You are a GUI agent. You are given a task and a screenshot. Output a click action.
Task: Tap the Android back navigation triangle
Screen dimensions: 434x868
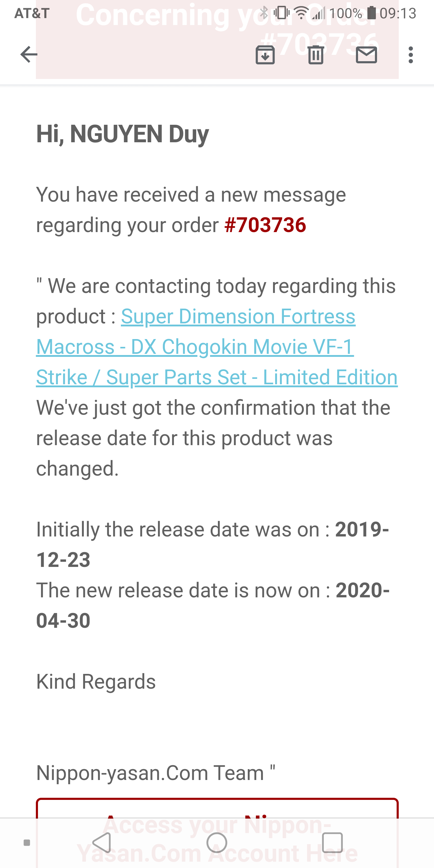[x=102, y=843]
